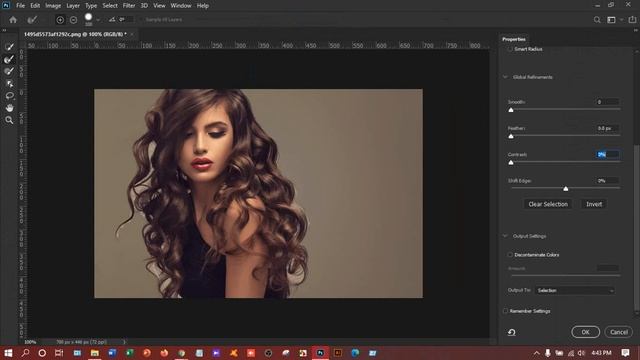The height and width of the screenshot is (360, 640).
Task: Click the brush angle field in options bar
Action: pos(126,20)
